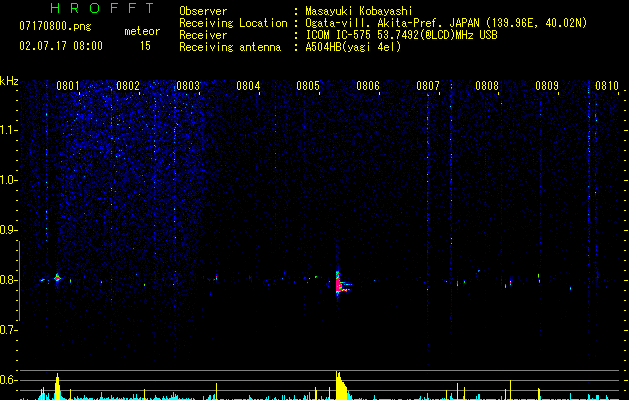
Task: Click the 1.0 kHz frequency label
Action: click(x=9, y=180)
